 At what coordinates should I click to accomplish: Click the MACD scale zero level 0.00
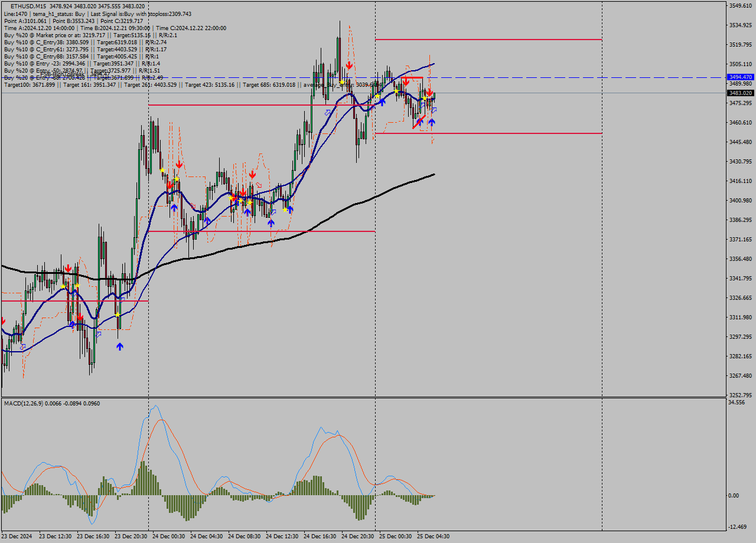pyautogui.click(x=734, y=495)
